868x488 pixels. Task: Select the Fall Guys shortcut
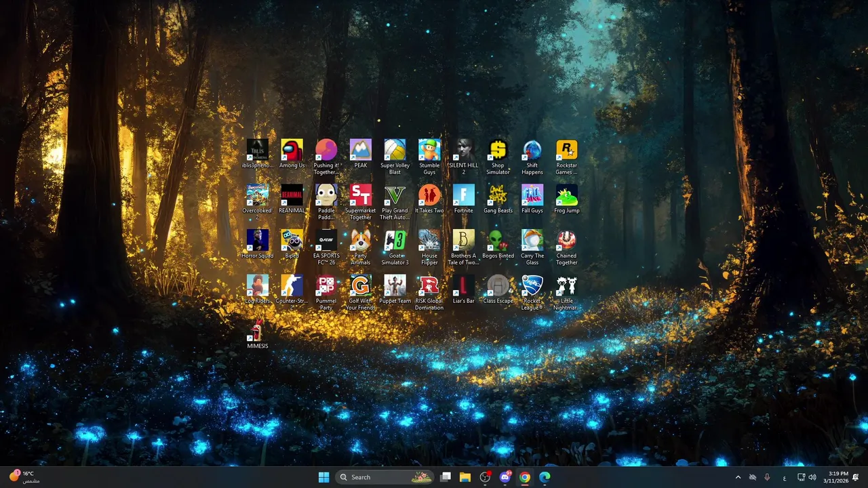pos(532,199)
